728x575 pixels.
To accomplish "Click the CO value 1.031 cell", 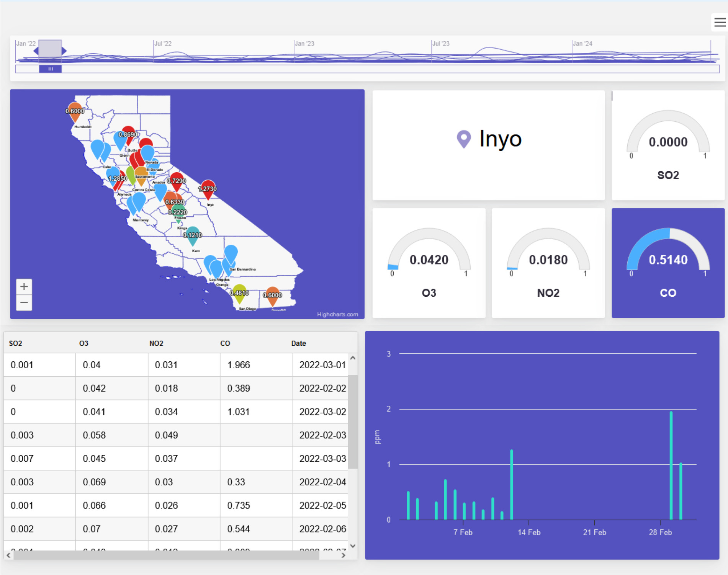I will 256,412.
